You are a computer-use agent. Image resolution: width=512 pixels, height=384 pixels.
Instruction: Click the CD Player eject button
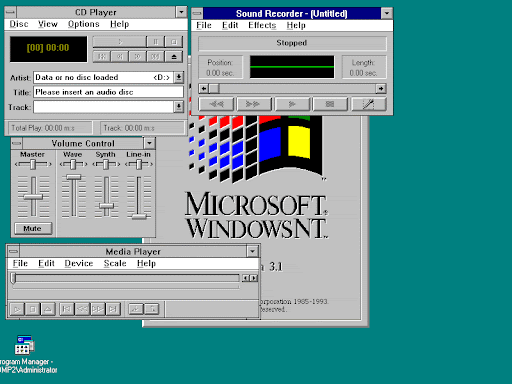[174, 57]
